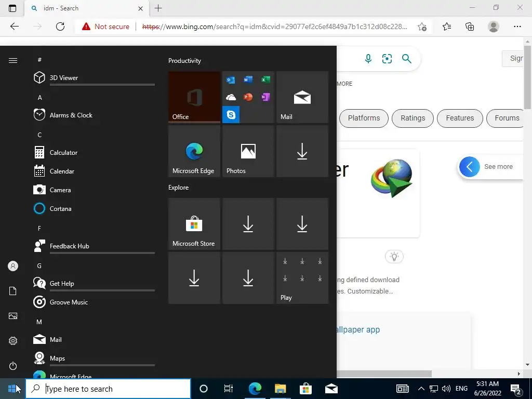Open Groove Music
This screenshot has height=399, width=532.
point(94,302)
